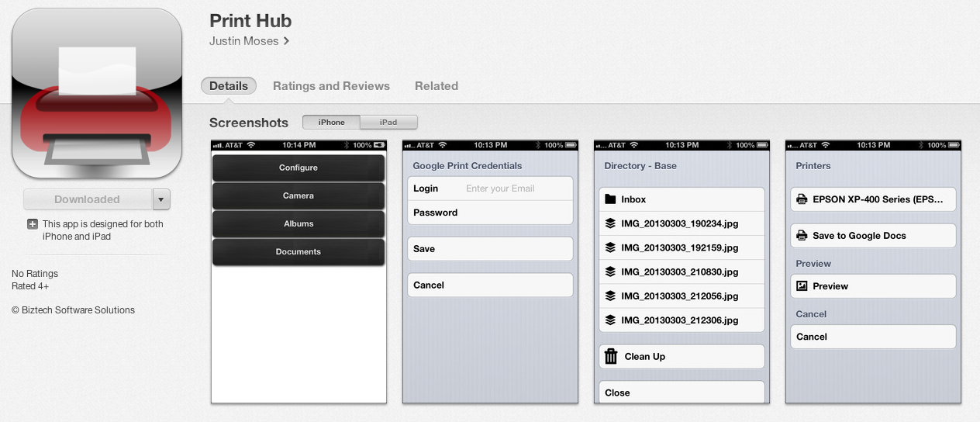Click layers icon beside IMG_20130303_192159.jpg
Image resolution: width=980 pixels, height=422 pixels.
tap(610, 247)
